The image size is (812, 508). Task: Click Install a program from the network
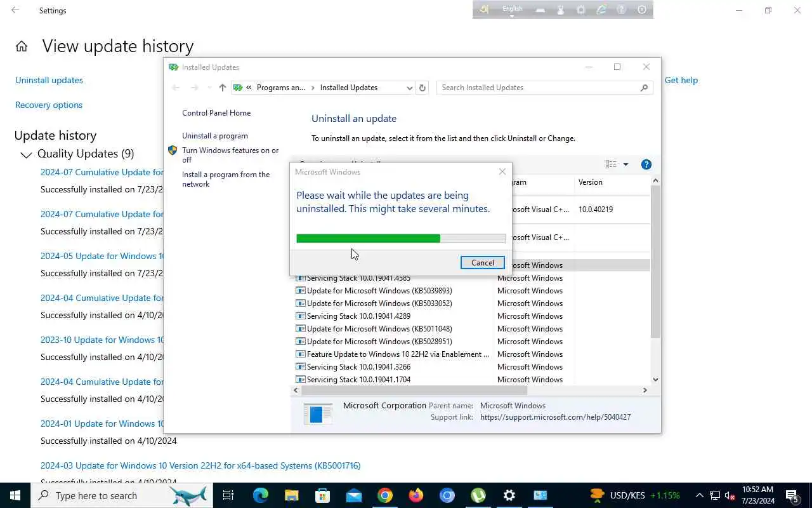[226, 179]
